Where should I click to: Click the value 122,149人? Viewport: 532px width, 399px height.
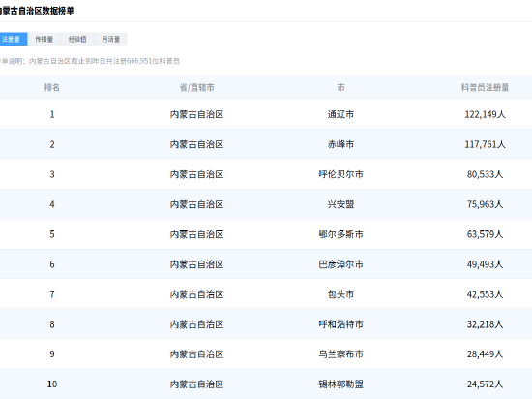(485, 114)
